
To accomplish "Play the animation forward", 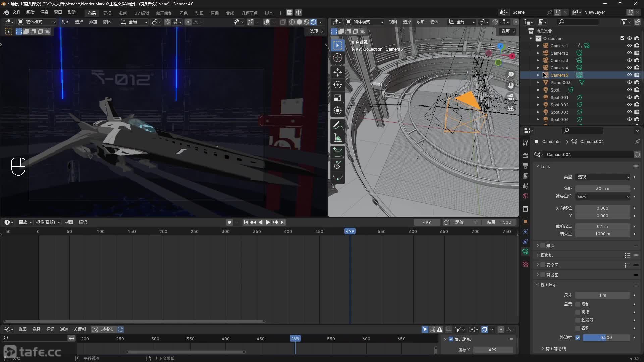I will [268, 222].
